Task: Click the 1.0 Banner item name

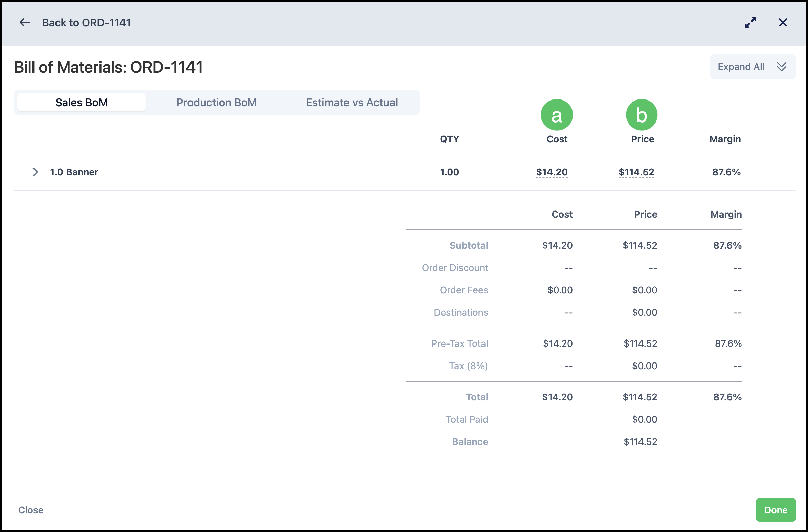Action: [x=74, y=172]
